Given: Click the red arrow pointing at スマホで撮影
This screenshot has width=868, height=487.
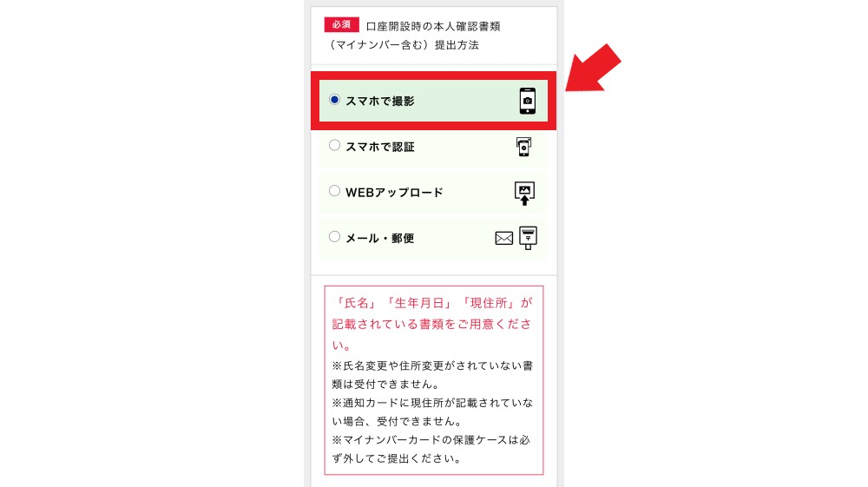Looking at the screenshot, I should tap(594, 69).
